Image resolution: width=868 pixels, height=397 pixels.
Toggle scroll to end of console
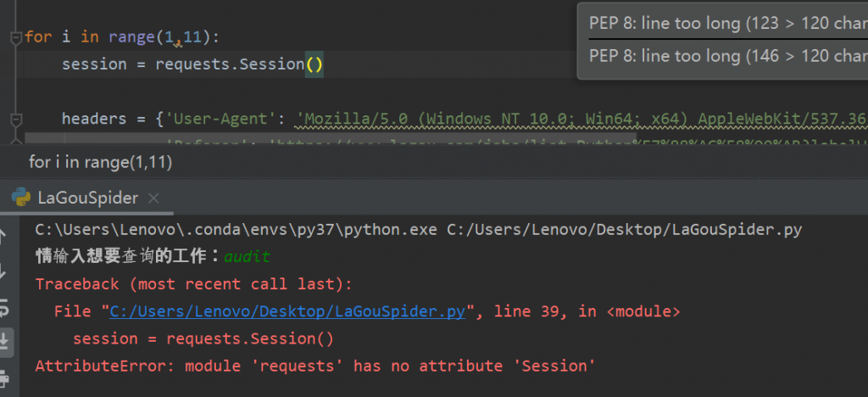click(x=5, y=341)
